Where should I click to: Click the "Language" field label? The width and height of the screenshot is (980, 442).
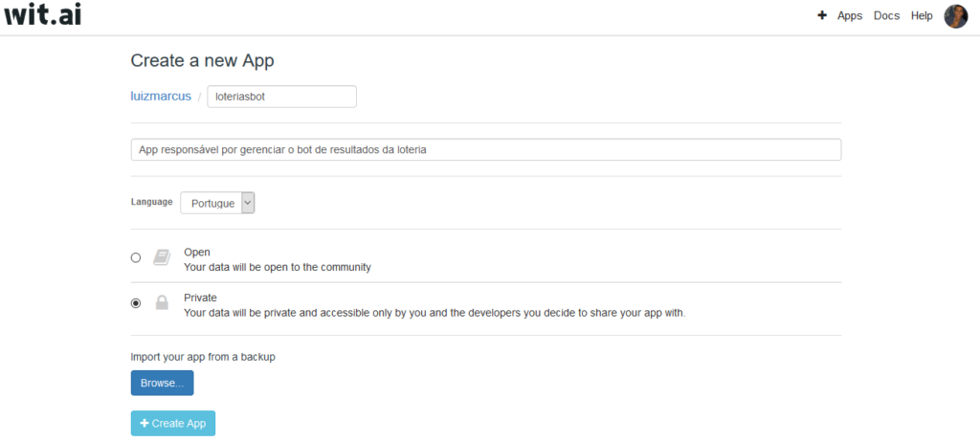click(151, 202)
